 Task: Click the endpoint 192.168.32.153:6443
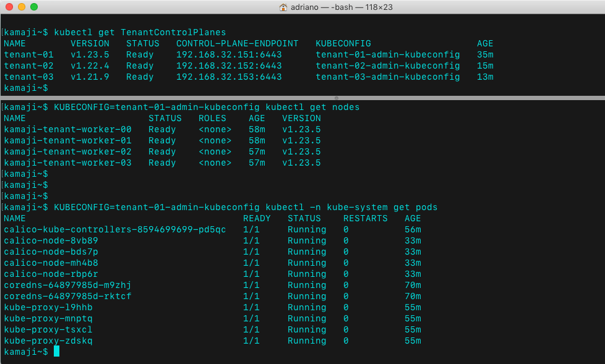coord(229,77)
